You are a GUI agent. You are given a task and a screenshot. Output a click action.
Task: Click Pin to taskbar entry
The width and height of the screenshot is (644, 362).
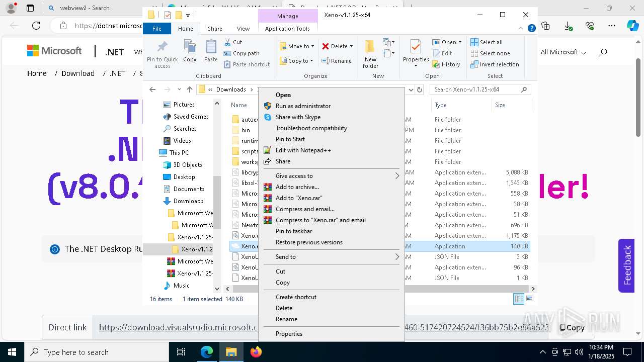coord(293,231)
